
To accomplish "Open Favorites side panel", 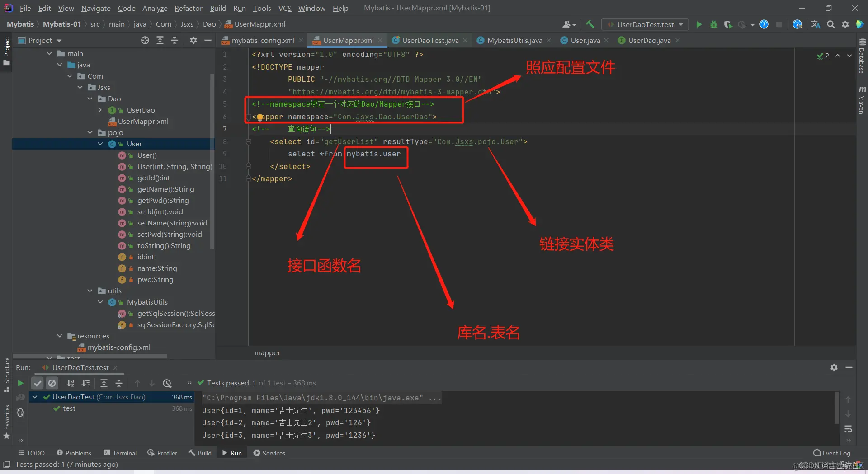I will click(x=6, y=421).
